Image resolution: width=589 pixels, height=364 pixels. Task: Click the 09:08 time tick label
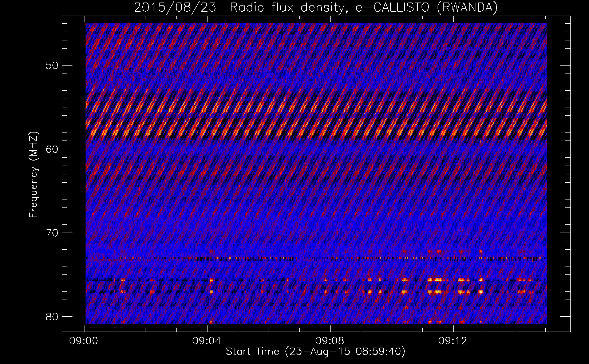[330, 341]
